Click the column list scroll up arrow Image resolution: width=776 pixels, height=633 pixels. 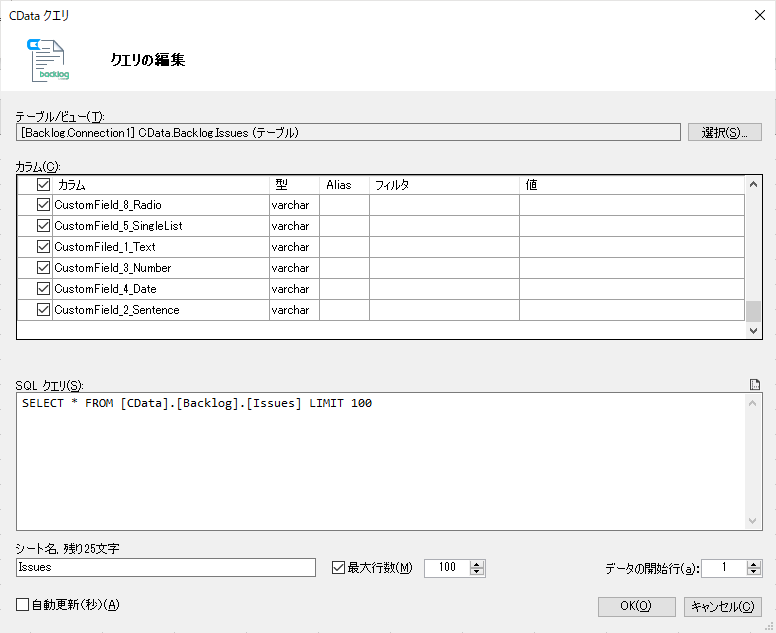coord(753,185)
